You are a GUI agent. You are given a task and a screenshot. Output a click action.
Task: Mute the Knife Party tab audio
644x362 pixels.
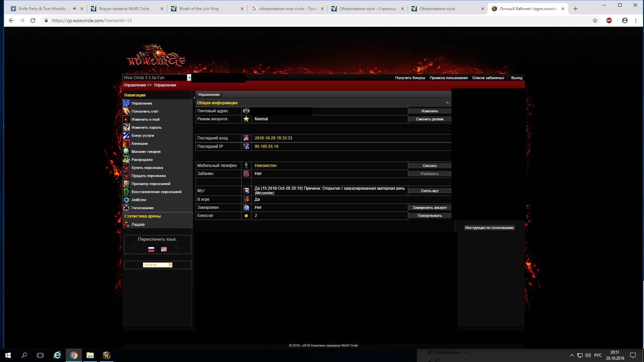point(74,9)
